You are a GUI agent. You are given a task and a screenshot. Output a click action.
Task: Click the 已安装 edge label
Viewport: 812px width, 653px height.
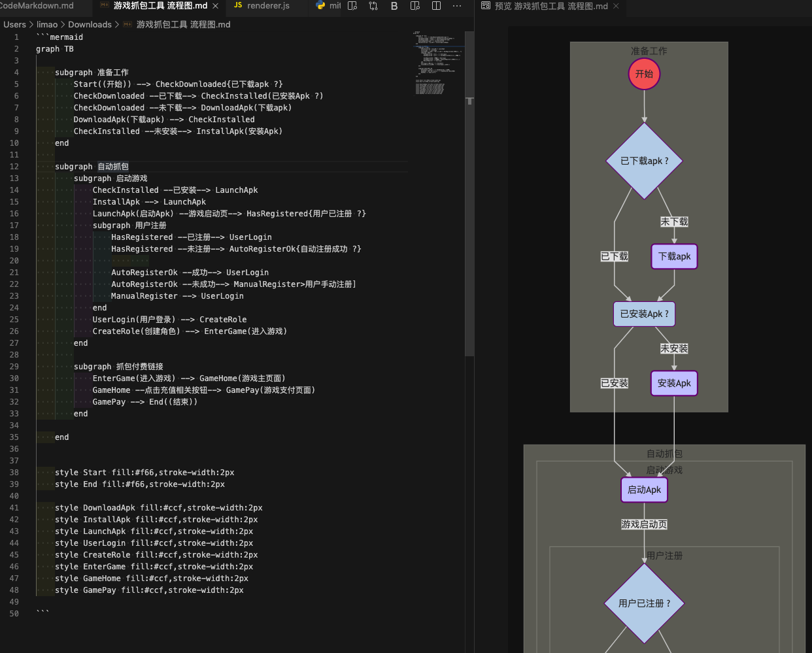615,383
